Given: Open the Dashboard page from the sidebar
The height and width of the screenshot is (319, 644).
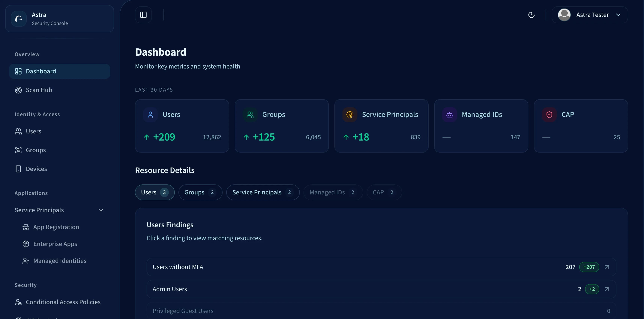Looking at the screenshot, I should 41,71.
